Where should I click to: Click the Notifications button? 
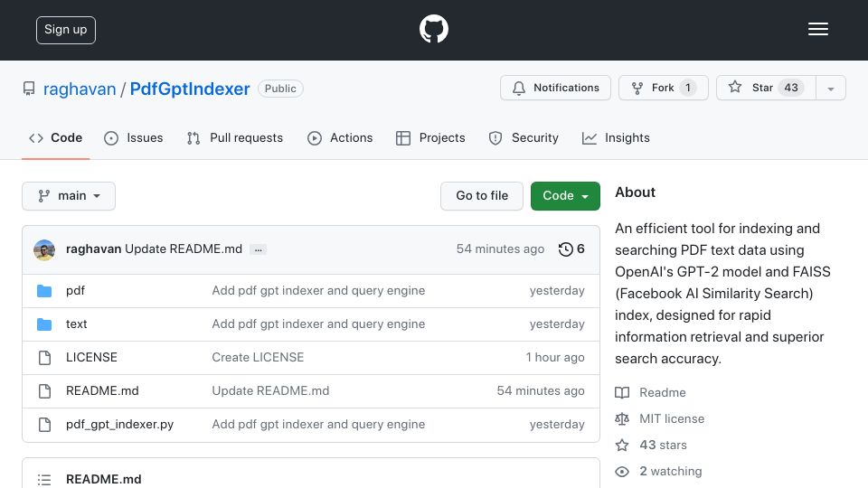(x=555, y=88)
